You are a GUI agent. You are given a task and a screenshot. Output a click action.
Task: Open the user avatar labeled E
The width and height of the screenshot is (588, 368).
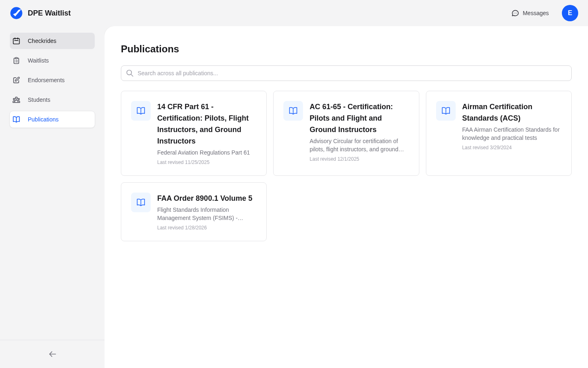coord(570,13)
